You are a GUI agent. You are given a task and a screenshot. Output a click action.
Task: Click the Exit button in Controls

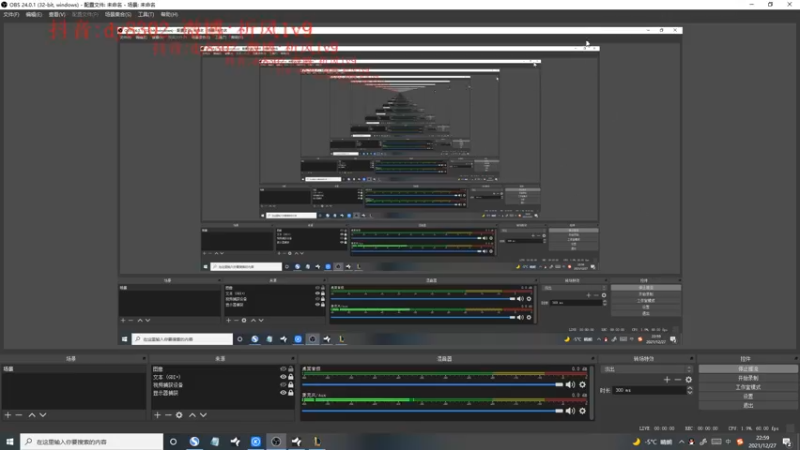748,406
